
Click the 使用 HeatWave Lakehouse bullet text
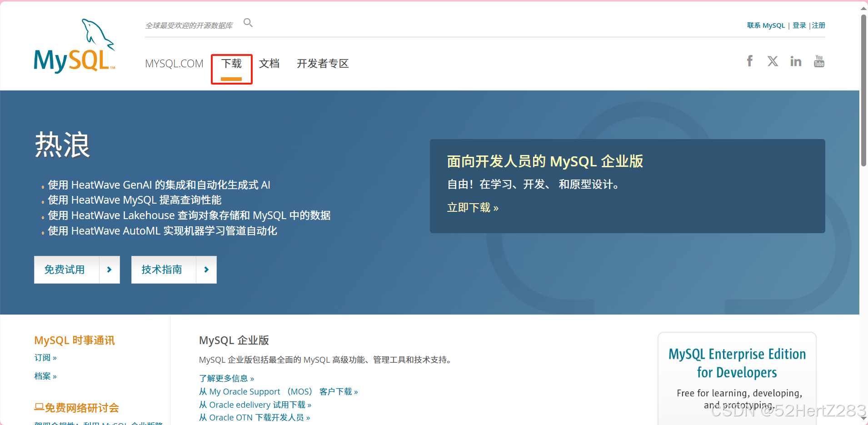[x=189, y=215]
